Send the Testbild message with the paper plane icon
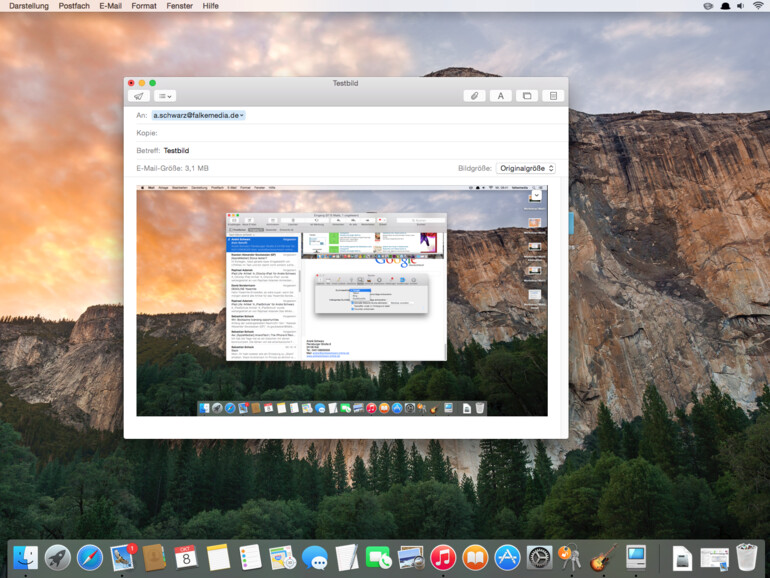 138,96
